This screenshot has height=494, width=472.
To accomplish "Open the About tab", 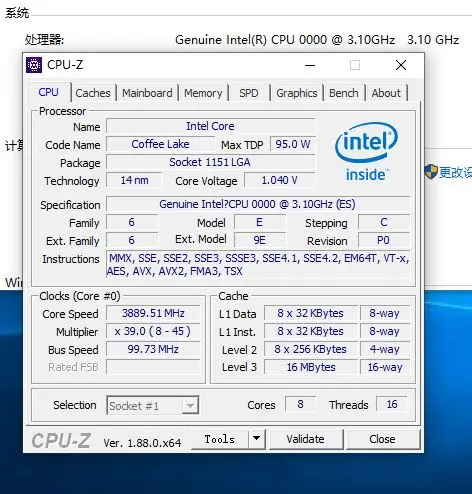I will pyautogui.click(x=386, y=93).
